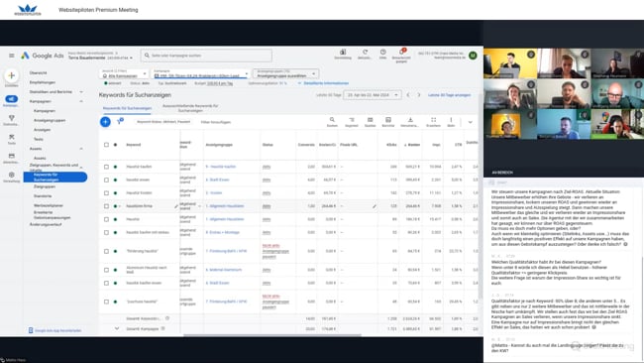Open the Anzeigengruppe auswählen dropdown

tap(286, 74)
